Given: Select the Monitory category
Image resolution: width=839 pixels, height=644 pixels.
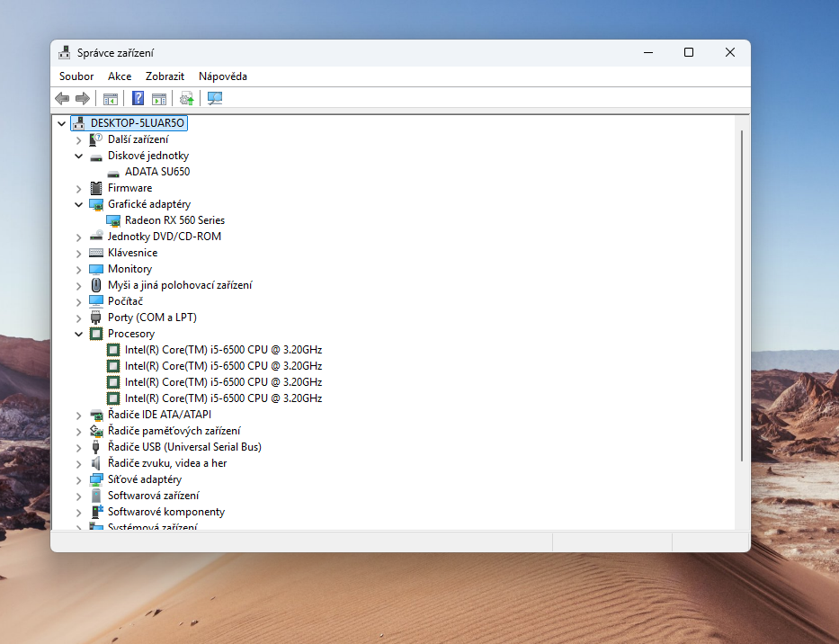Looking at the screenshot, I should click(x=130, y=268).
